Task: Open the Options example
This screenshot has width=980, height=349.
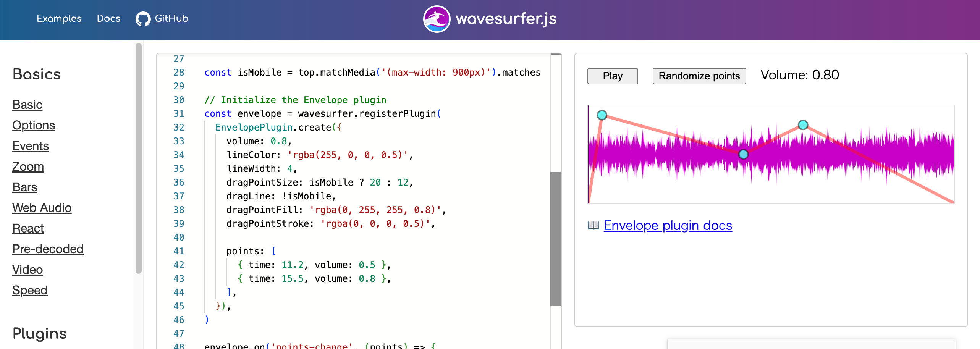Action: coord(34,125)
